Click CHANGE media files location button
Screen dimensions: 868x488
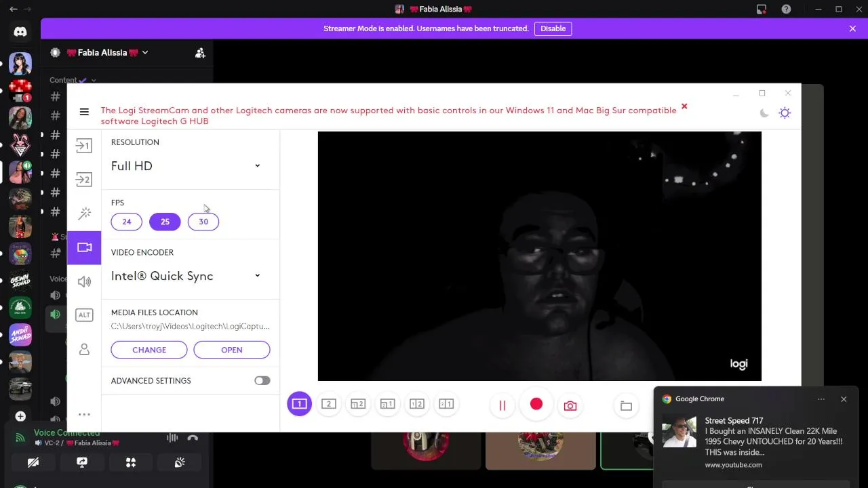click(x=149, y=350)
